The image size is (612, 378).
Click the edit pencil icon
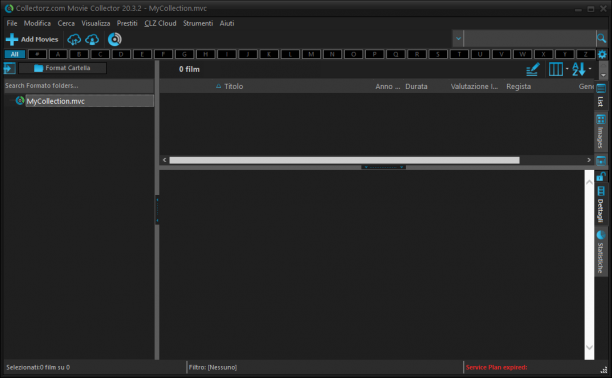533,70
